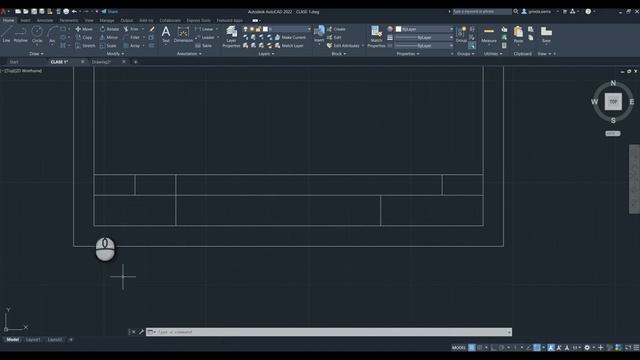640x360 pixels.
Task: Open the Insert ribbon tab
Action: (x=25, y=20)
